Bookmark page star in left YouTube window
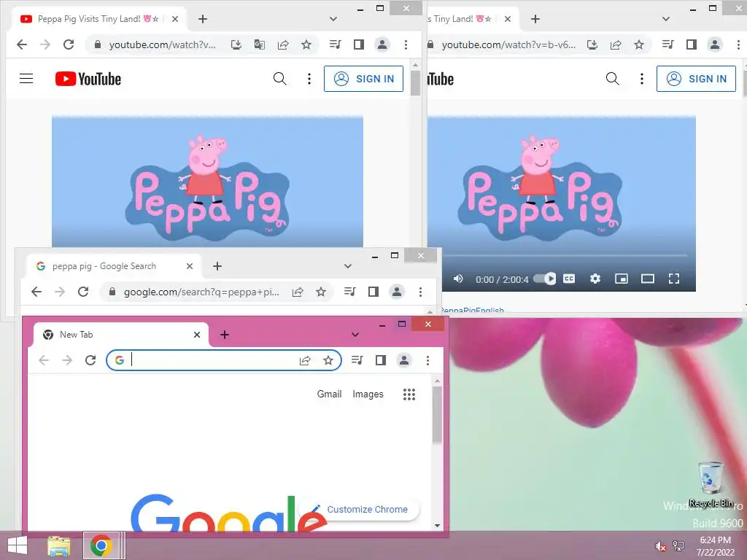Image resolution: width=747 pixels, height=560 pixels. click(x=306, y=44)
